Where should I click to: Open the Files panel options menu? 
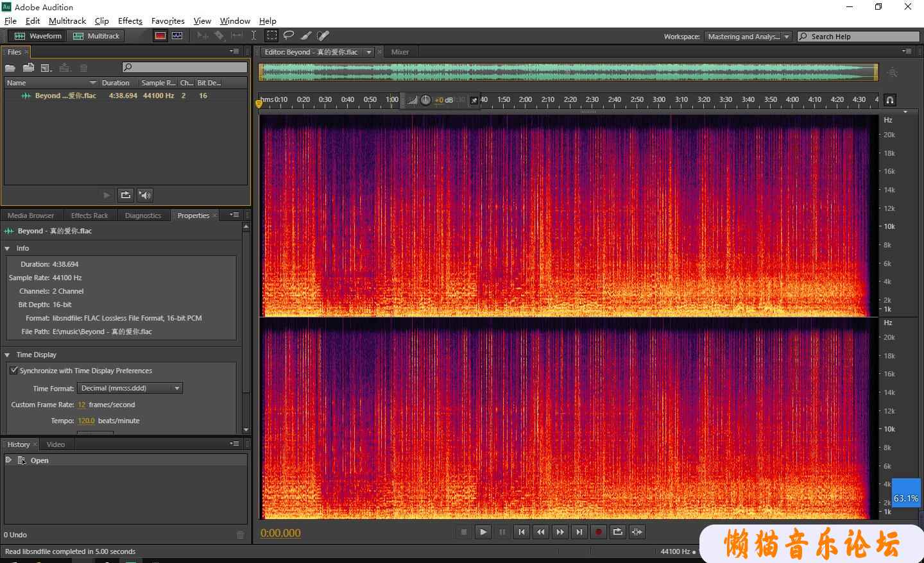[235, 51]
